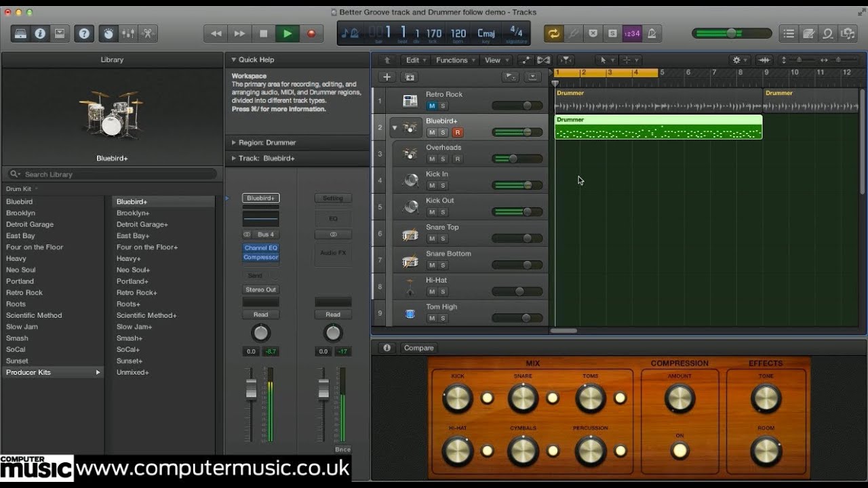The height and width of the screenshot is (488, 868).
Task: Click the Duplicate Track button
Action: pos(410,77)
